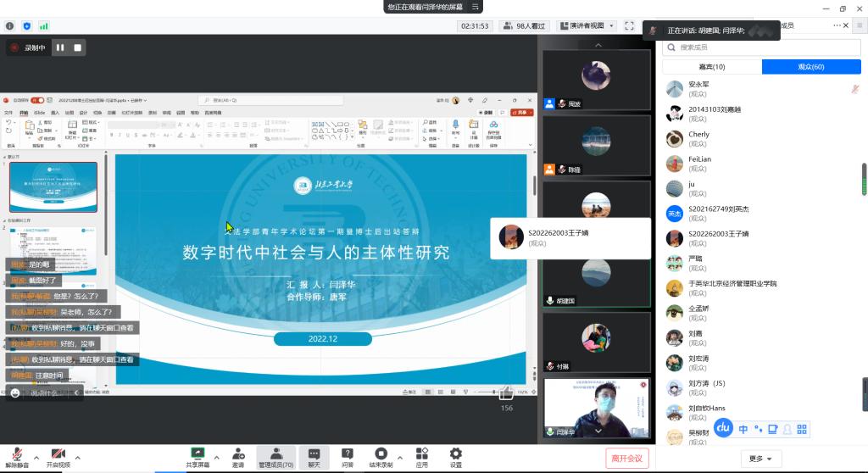868x473 pixels.
Task: Send a thumbs up like
Action: pos(506,393)
